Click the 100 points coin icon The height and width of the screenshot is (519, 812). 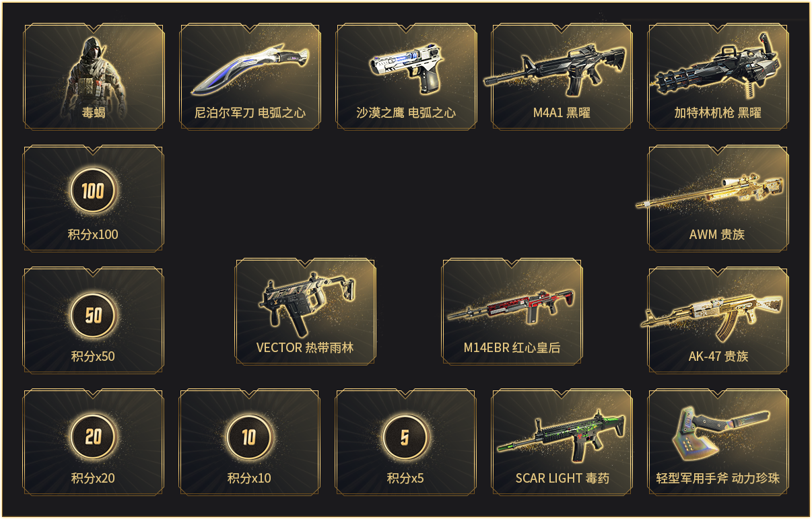93,191
